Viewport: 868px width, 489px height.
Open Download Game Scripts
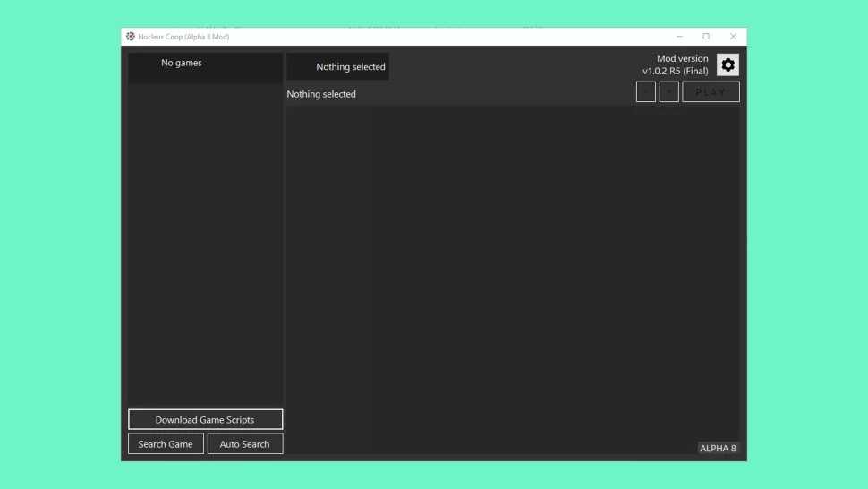205,419
